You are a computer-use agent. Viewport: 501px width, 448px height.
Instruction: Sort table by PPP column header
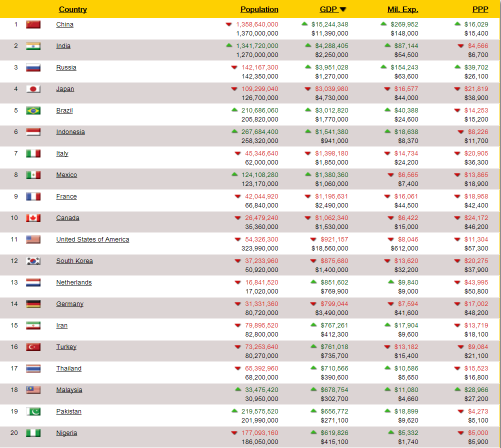click(x=480, y=9)
